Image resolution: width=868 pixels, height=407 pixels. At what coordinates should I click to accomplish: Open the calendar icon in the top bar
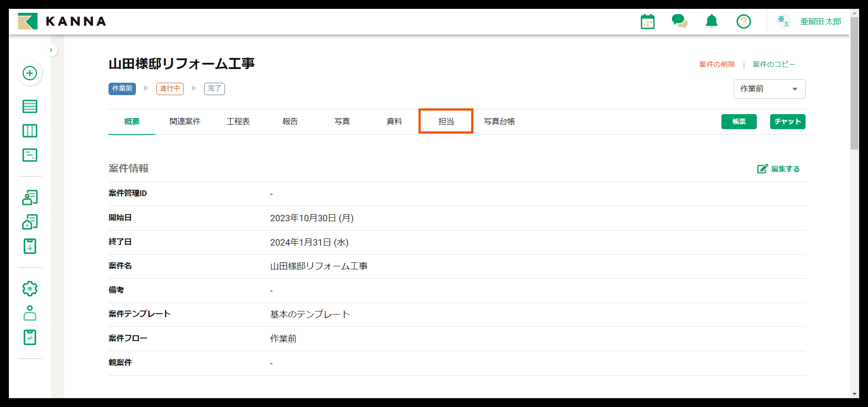click(647, 21)
